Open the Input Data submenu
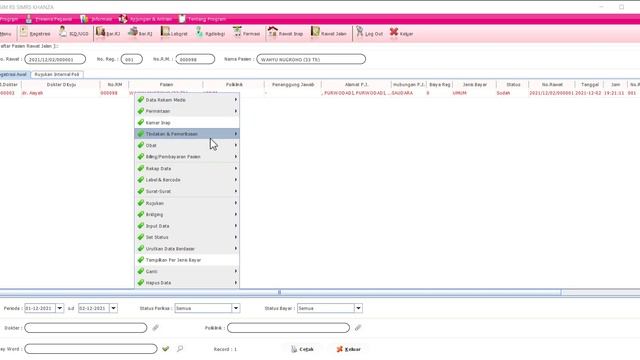Image resolution: width=640 pixels, height=360 pixels. [187, 226]
